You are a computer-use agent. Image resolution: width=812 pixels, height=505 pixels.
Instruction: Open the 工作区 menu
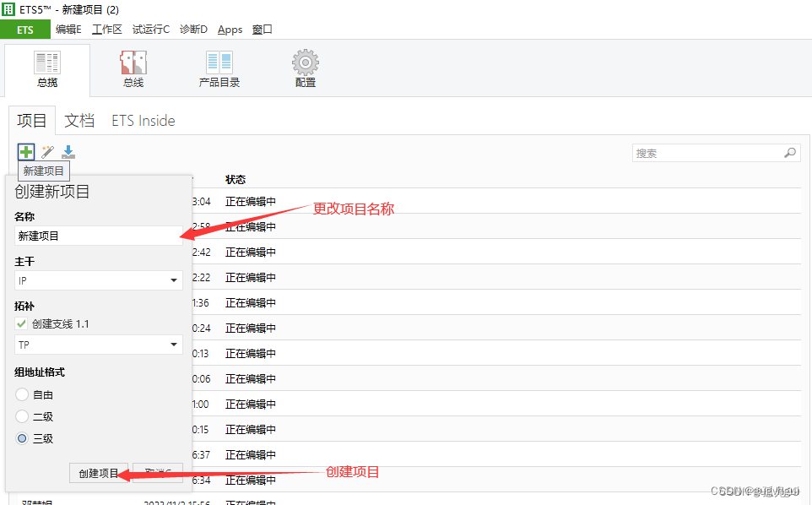106,30
